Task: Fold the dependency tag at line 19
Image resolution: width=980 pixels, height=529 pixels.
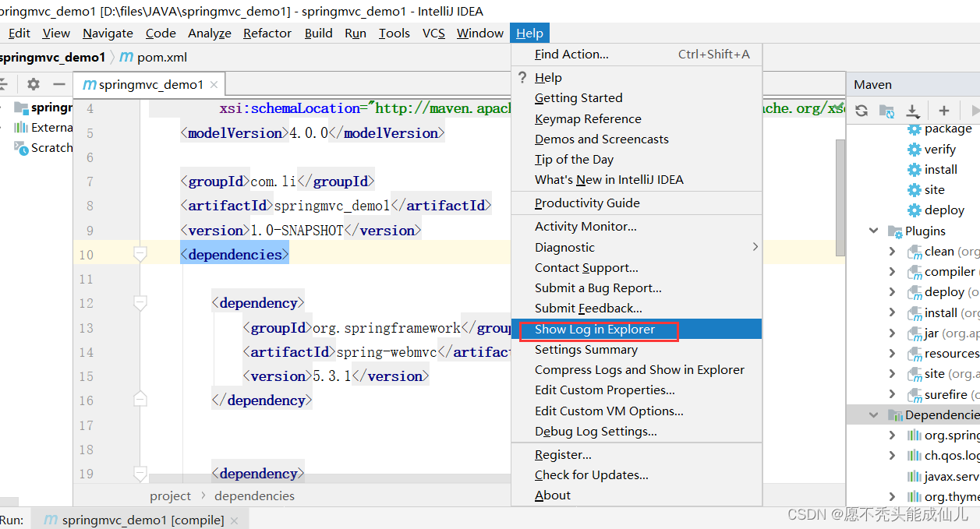Action: click(140, 473)
